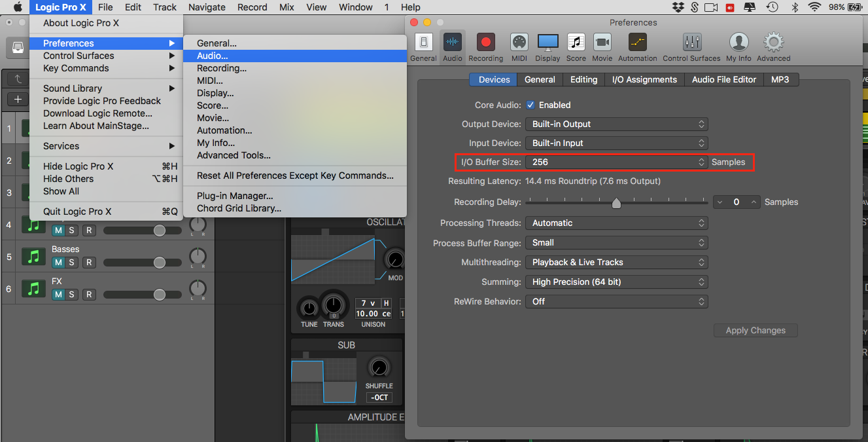Open the Process Buffer Range dropdown
The image size is (868, 442).
pyautogui.click(x=617, y=242)
